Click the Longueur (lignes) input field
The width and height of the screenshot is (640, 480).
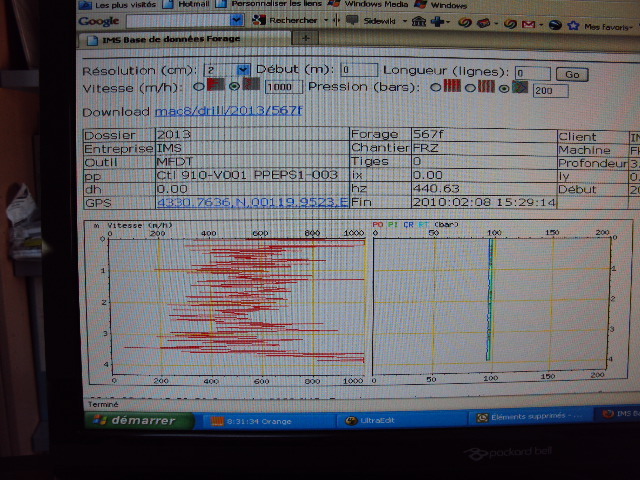click(x=532, y=73)
